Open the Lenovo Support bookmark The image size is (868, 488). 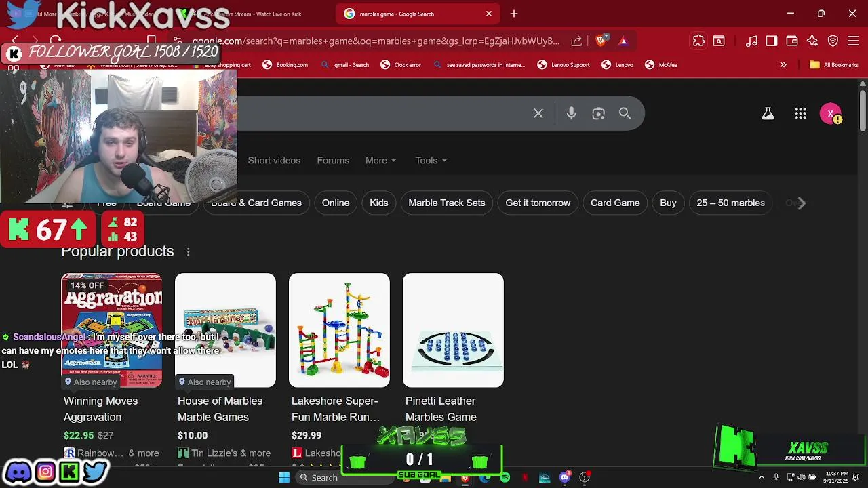[x=563, y=65]
